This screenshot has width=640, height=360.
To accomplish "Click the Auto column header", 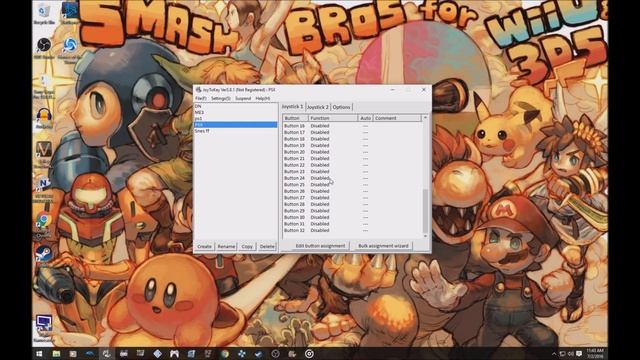I will 365,118.
